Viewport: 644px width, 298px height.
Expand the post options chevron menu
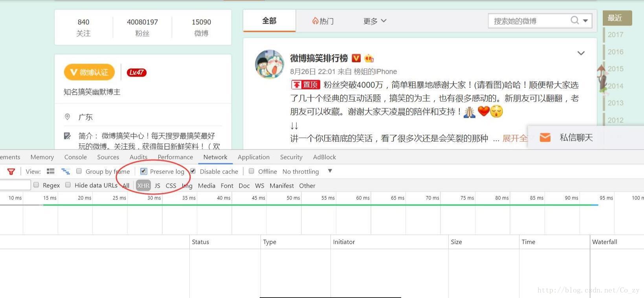click(581, 53)
